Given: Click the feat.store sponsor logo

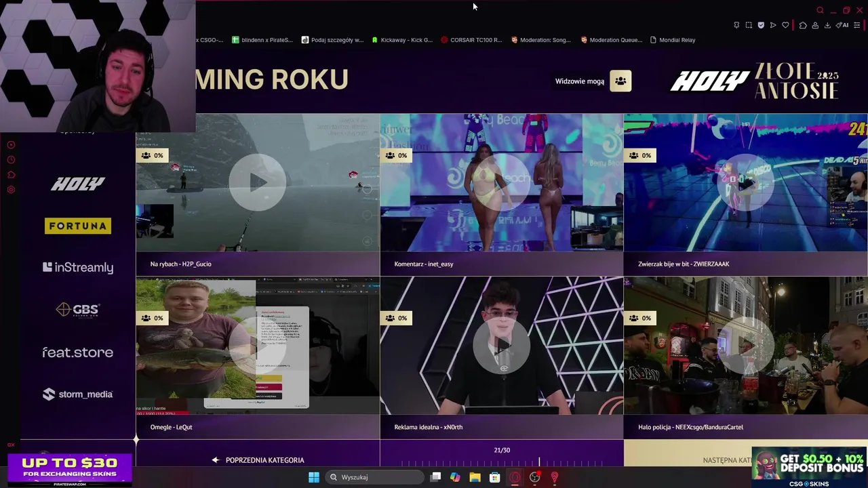Looking at the screenshot, I should pyautogui.click(x=78, y=352).
